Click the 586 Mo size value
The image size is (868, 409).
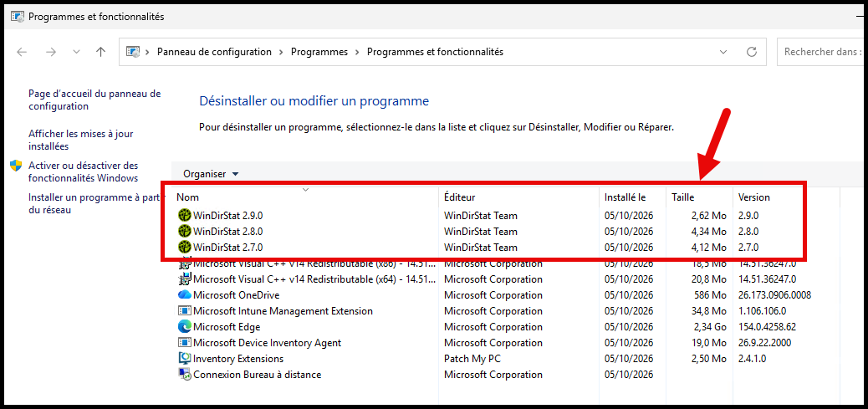tap(710, 295)
